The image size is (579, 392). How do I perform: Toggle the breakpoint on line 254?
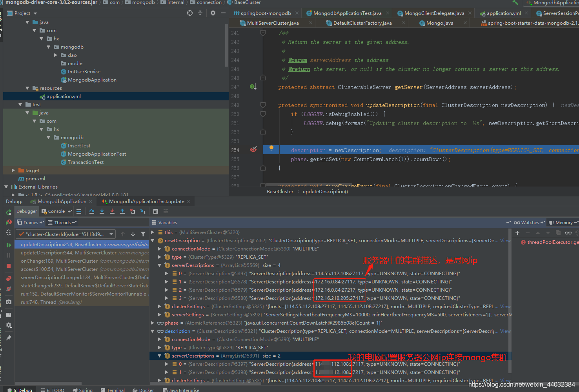253,150
